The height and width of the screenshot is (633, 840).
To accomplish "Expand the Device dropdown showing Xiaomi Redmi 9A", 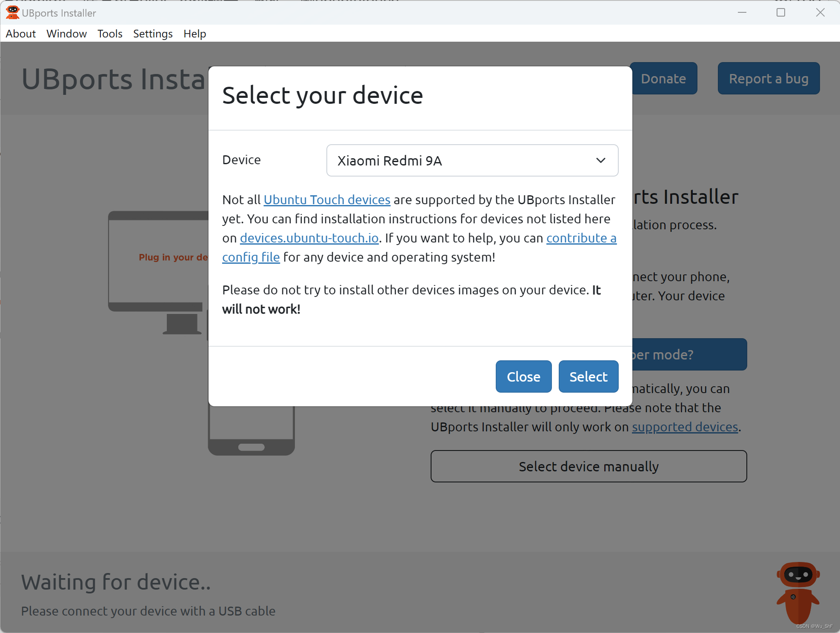I will tap(472, 160).
